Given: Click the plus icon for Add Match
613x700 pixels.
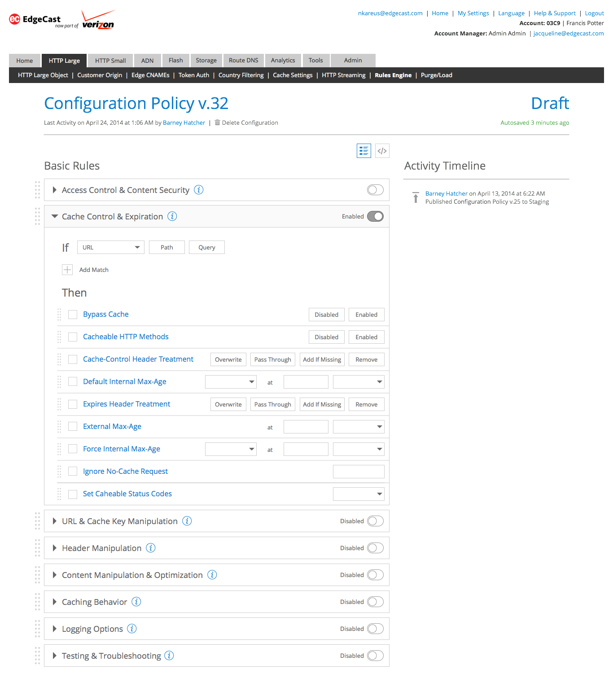Looking at the screenshot, I should point(67,270).
